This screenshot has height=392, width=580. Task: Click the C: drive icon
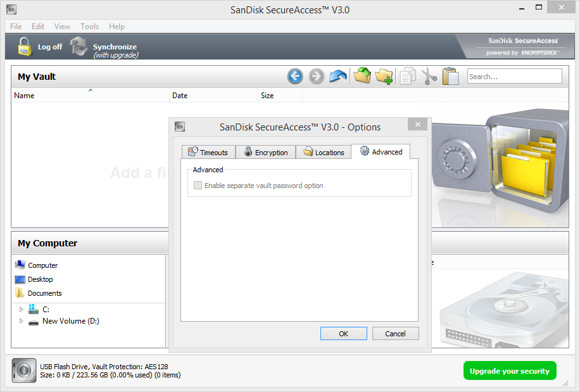coord(34,309)
